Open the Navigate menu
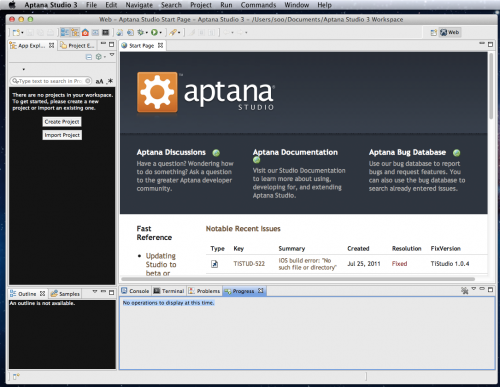This screenshot has height=387, width=500. (x=139, y=5)
